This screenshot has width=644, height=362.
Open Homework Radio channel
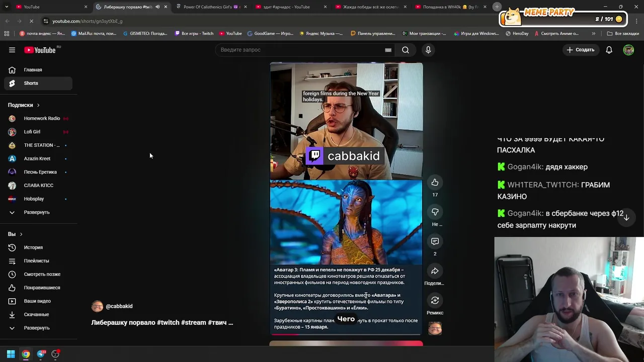pyautogui.click(x=38, y=118)
